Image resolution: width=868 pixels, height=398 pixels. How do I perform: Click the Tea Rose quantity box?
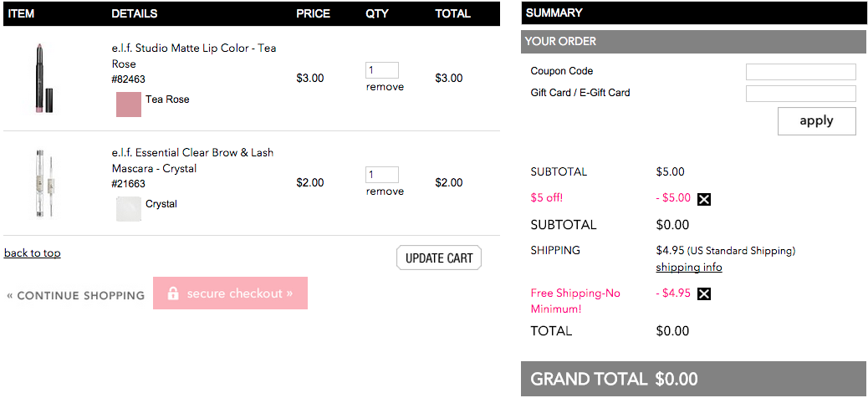(382, 70)
